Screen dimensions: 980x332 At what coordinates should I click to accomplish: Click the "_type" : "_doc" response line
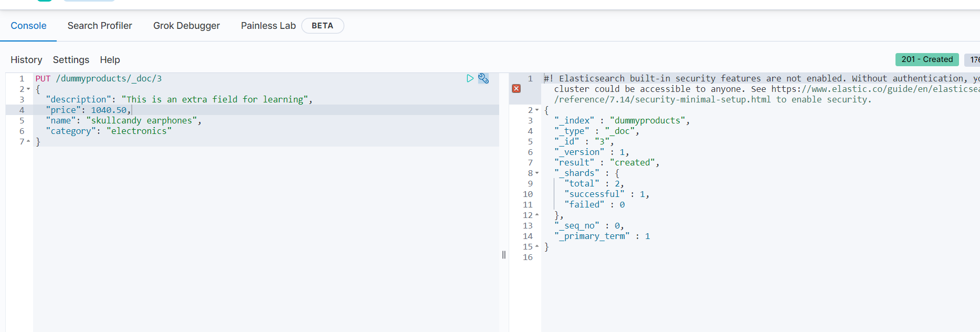pyautogui.click(x=597, y=131)
